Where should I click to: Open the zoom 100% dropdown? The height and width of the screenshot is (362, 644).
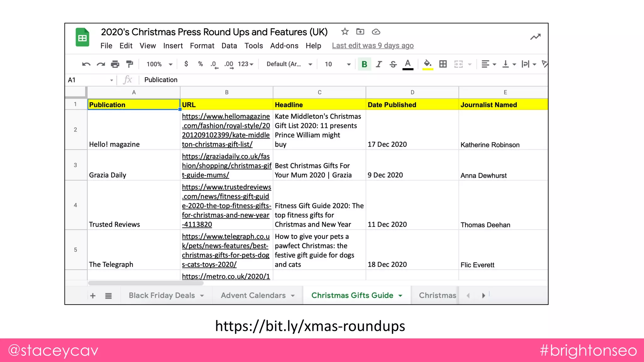[159, 64]
